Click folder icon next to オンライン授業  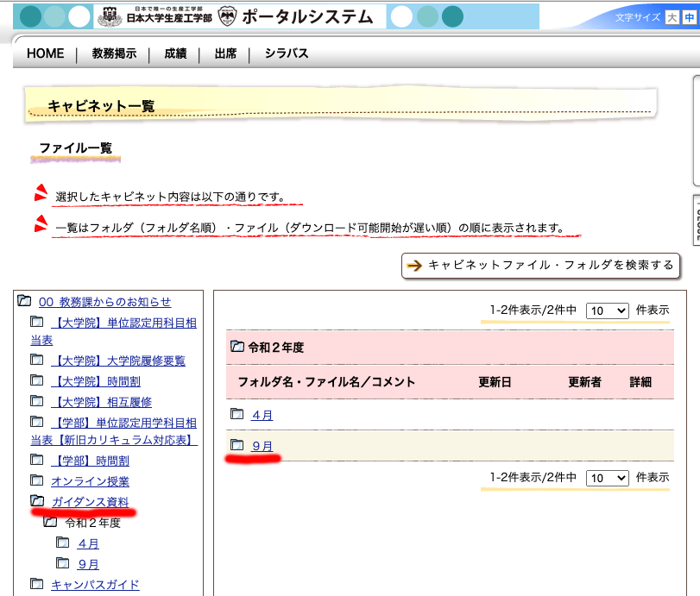coord(37,480)
